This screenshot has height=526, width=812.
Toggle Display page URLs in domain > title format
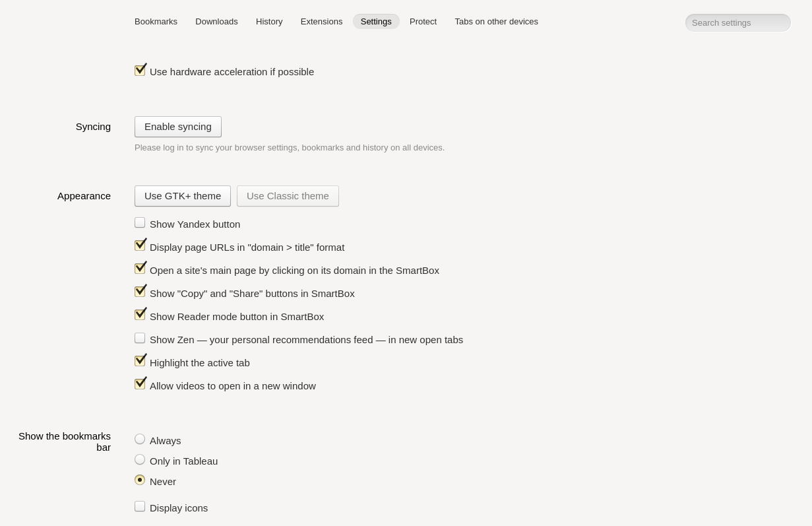point(140,245)
